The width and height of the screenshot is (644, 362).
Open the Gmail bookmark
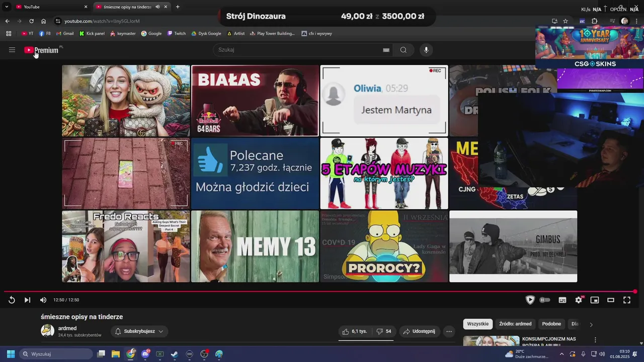65,34
